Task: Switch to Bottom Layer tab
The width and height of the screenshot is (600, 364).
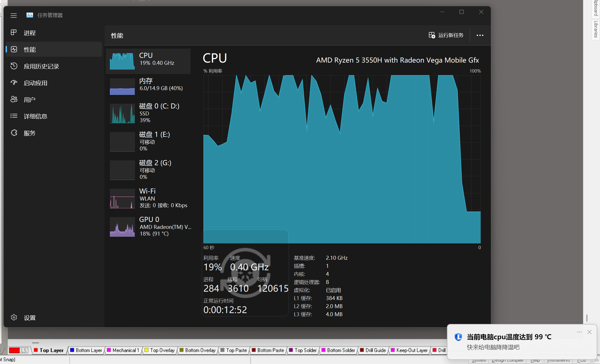Action: 86,350
